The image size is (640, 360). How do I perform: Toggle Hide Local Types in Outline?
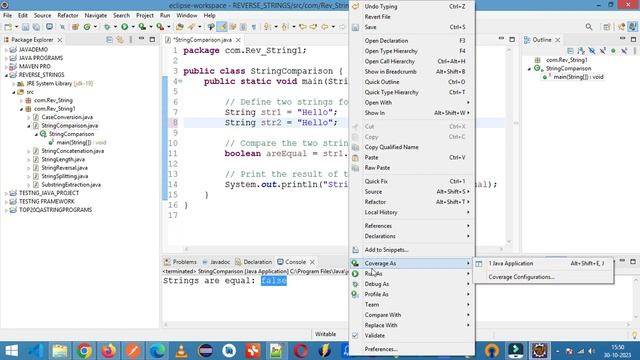[624, 51]
